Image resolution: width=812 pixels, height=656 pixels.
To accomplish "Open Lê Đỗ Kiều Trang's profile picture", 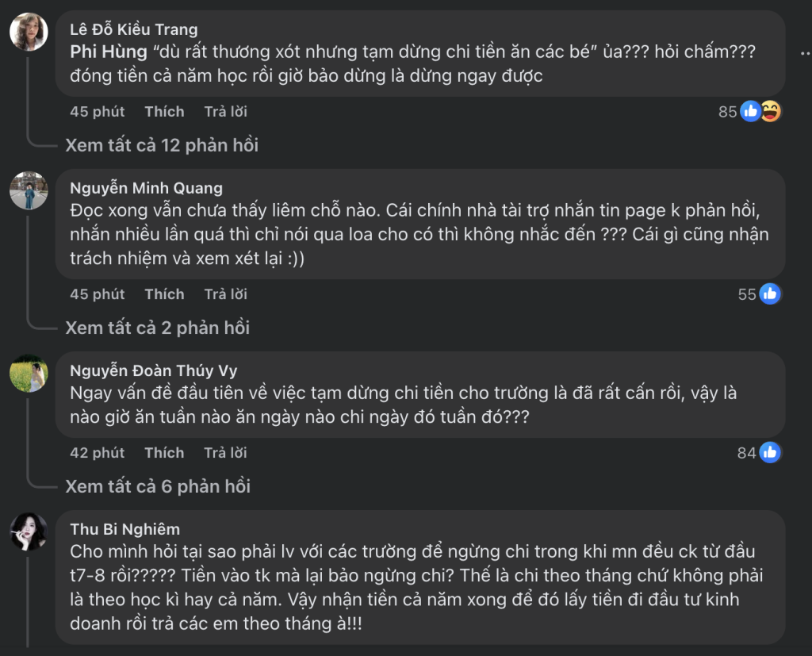I will 29,32.
